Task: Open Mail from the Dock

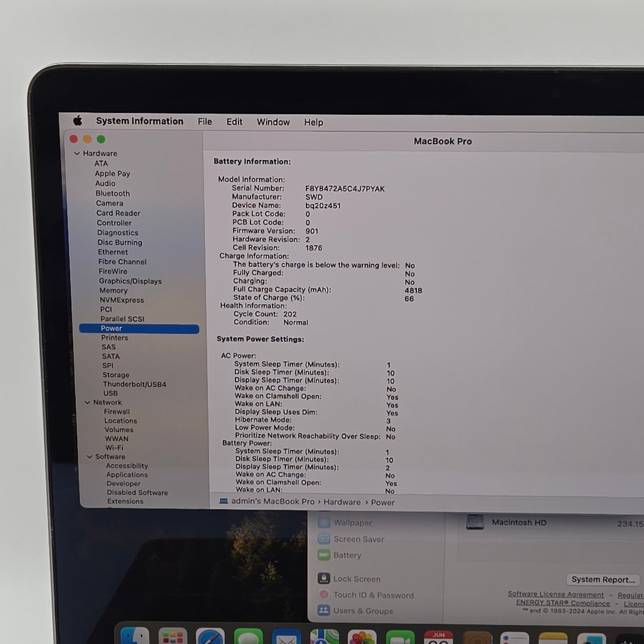Action: point(286,636)
